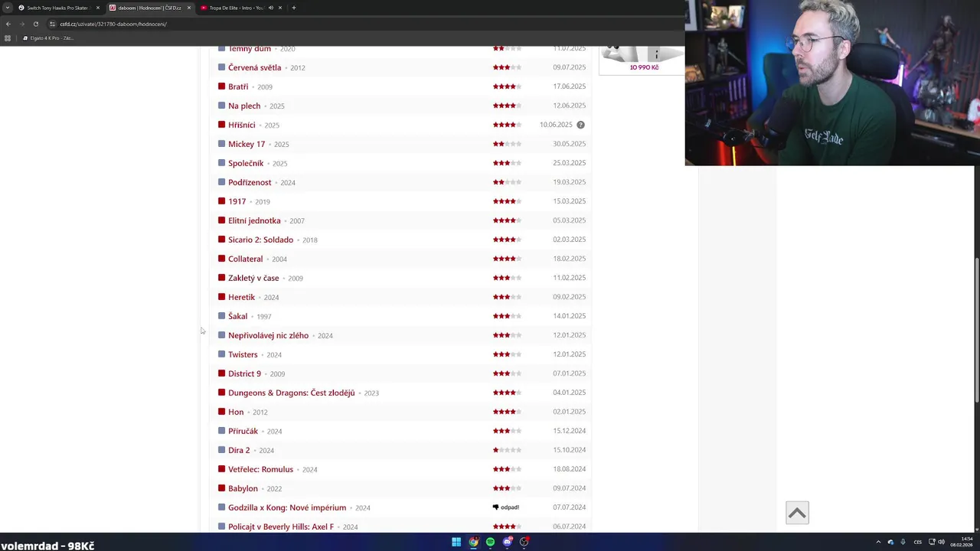The image size is (980, 551).
Task: Open the film Červená světla
Action: (254, 67)
